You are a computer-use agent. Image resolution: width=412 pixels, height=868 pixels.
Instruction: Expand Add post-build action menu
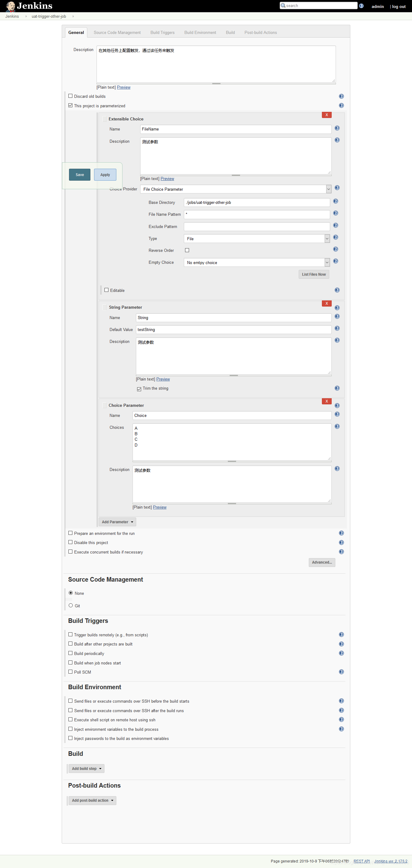click(x=93, y=800)
